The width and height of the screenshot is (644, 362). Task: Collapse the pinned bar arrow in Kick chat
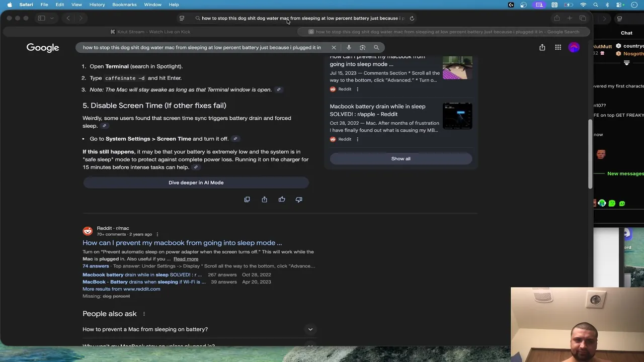tap(626, 63)
